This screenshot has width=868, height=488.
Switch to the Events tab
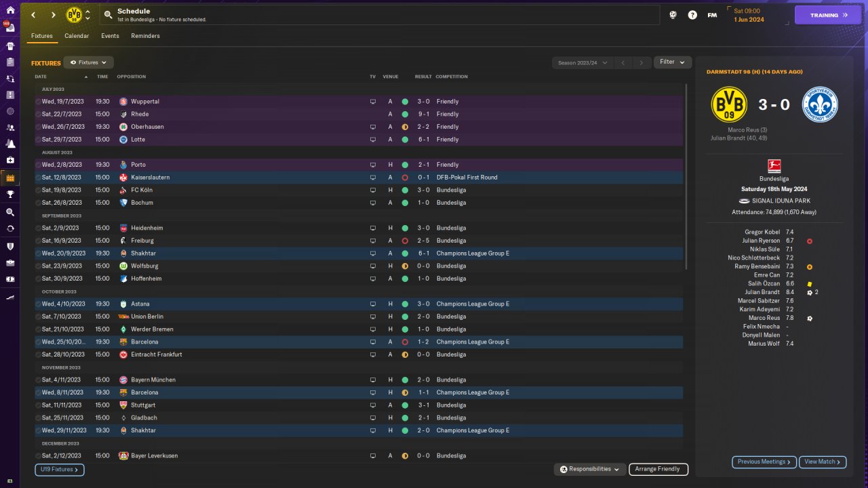pyautogui.click(x=110, y=36)
